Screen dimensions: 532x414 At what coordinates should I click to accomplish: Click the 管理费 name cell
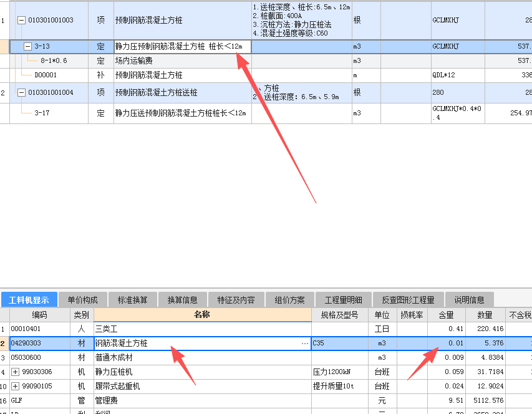click(202, 400)
